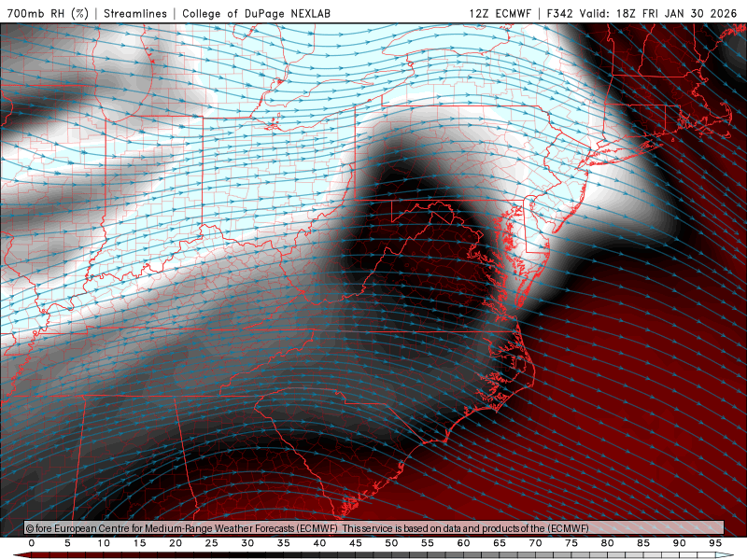The height and width of the screenshot is (560, 747).
Task: Click the 60 label on the RH legend
Action: 463,543
